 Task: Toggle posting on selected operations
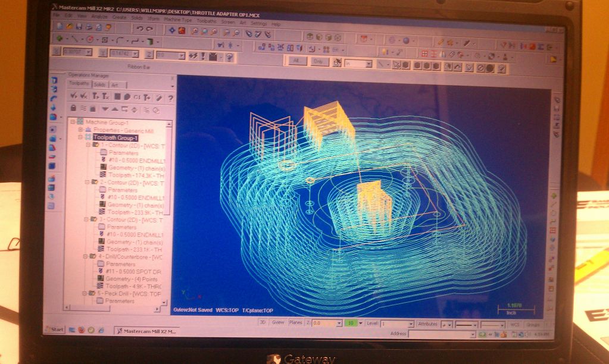click(x=92, y=109)
